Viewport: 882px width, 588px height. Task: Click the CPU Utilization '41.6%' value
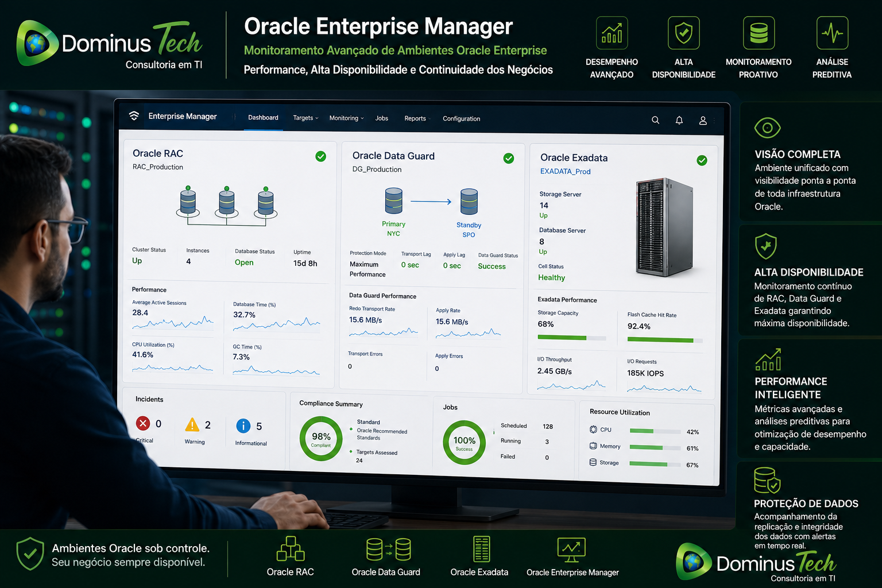pyautogui.click(x=142, y=355)
